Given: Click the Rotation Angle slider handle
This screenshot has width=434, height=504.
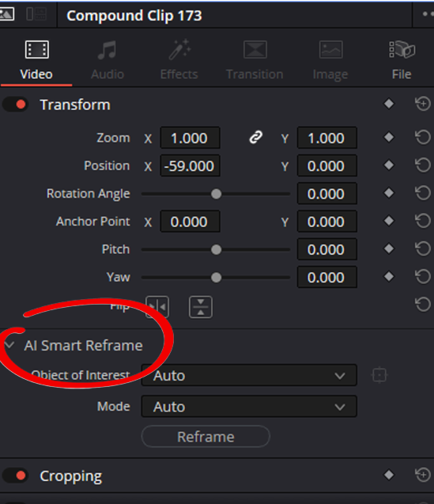Looking at the screenshot, I should (216, 194).
